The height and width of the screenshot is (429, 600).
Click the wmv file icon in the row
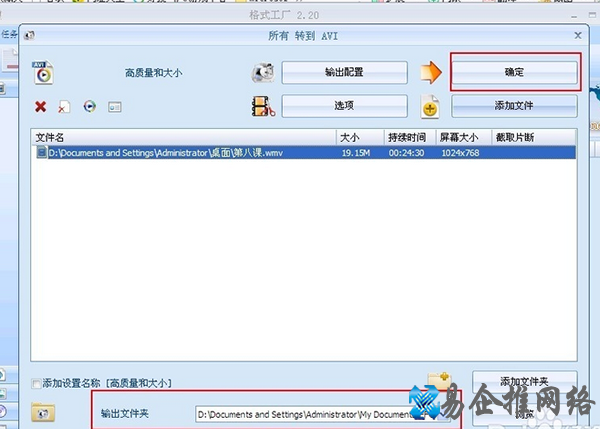coord(41,152)
